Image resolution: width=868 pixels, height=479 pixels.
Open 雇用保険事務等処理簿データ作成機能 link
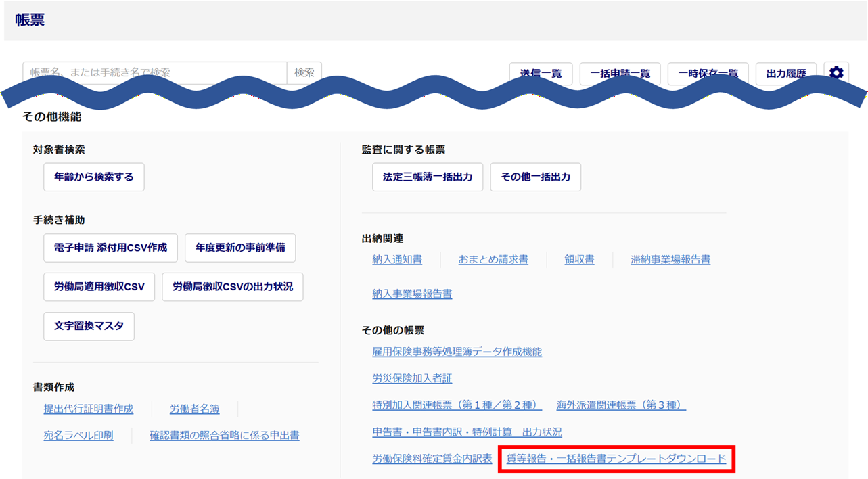tap(457, 352)
